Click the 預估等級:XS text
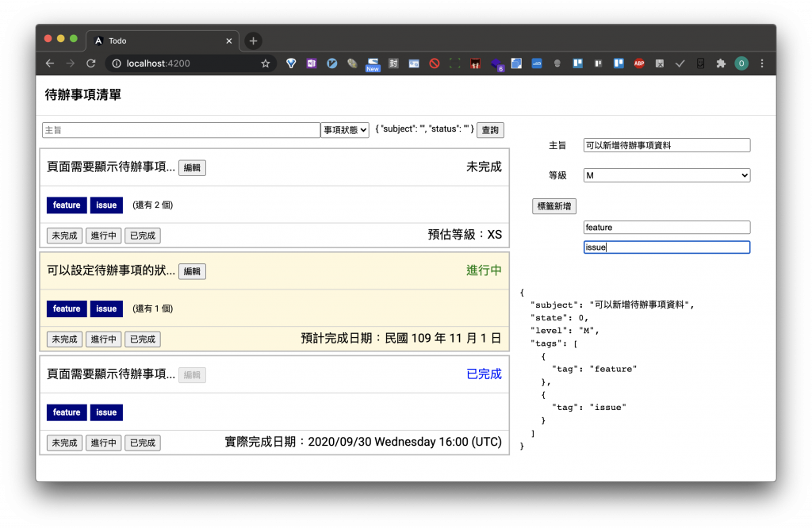This screenshot has height=529, width=812. pyautogui.click(x=465, y=235)
